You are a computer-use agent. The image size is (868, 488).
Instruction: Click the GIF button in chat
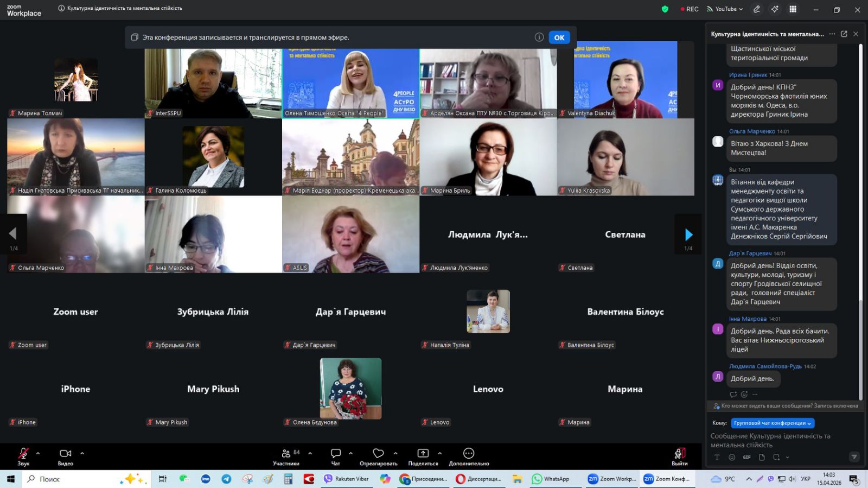tap(746, 457)
